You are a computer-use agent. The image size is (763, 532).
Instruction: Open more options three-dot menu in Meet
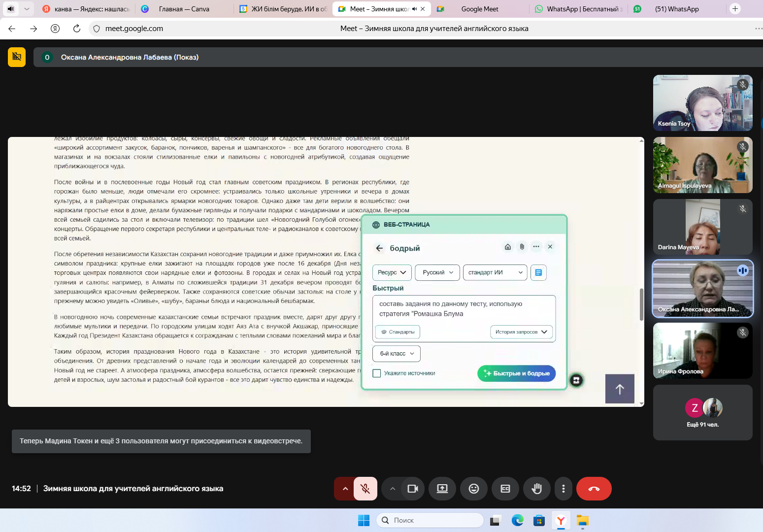coord(563,489)
